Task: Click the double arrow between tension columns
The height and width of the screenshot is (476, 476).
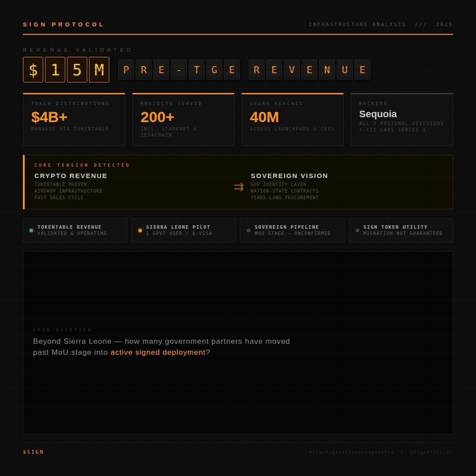Action: [239, 187]
